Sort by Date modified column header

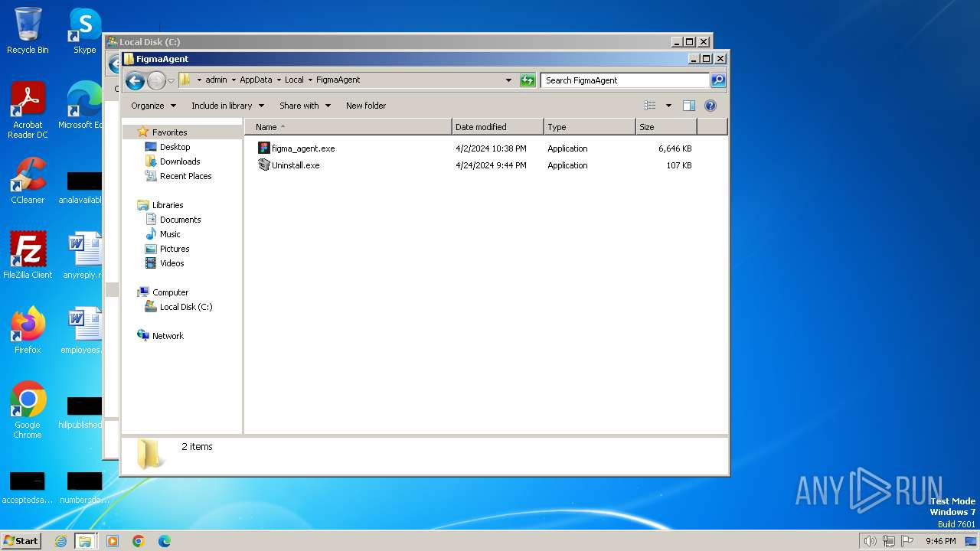(x=498, y=127)
